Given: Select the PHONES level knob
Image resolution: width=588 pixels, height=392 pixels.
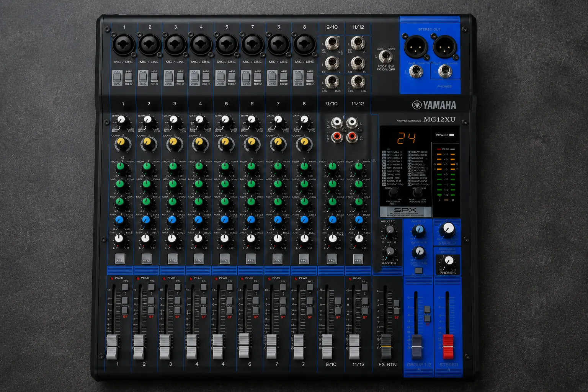Looking at the screenshot, I should 449,261.
